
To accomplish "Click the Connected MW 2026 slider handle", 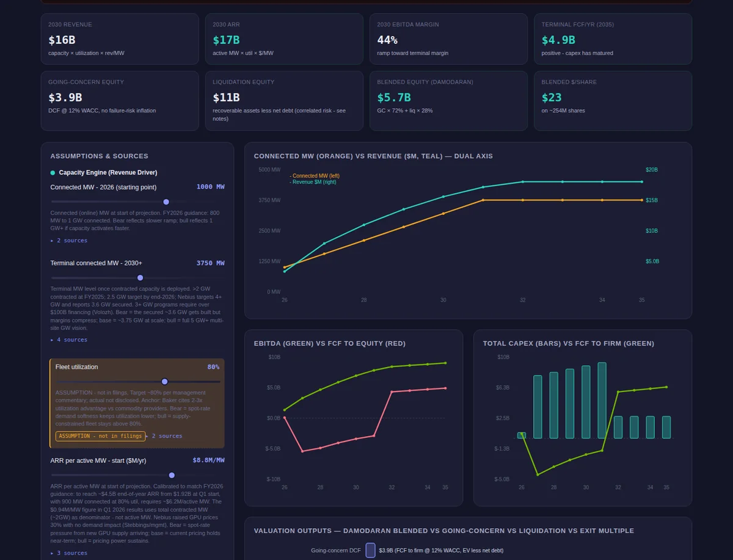I will click(166, 202).
